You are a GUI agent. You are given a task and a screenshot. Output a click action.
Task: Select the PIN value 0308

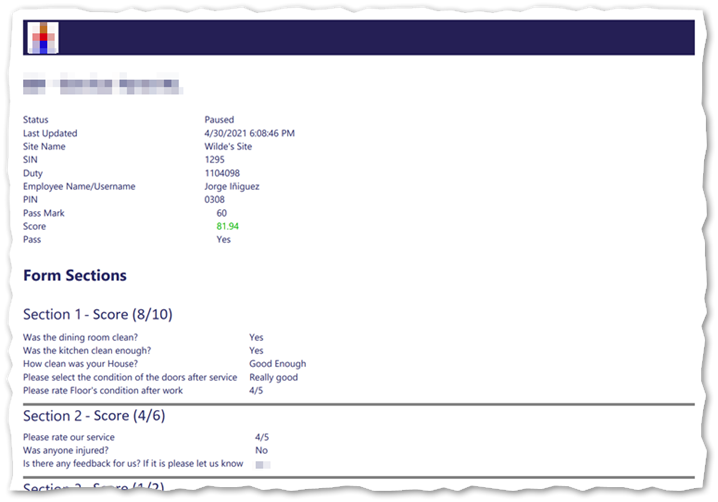pyautogui.click(x=215, y=200)
